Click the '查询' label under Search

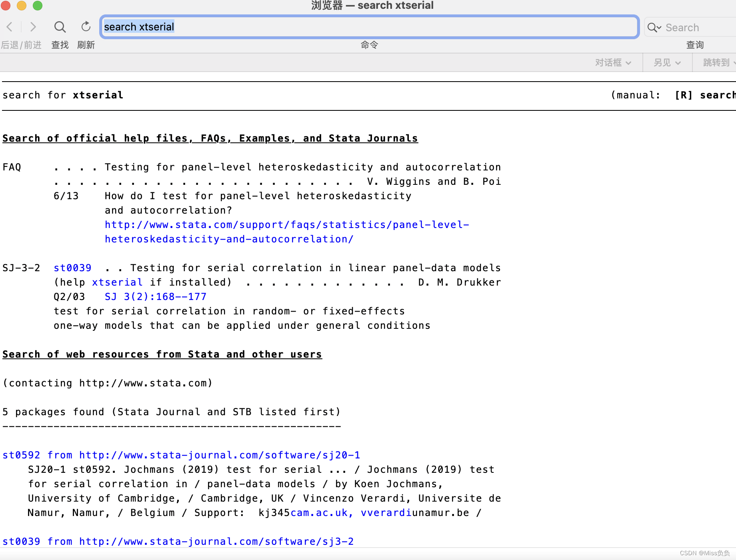695,45
